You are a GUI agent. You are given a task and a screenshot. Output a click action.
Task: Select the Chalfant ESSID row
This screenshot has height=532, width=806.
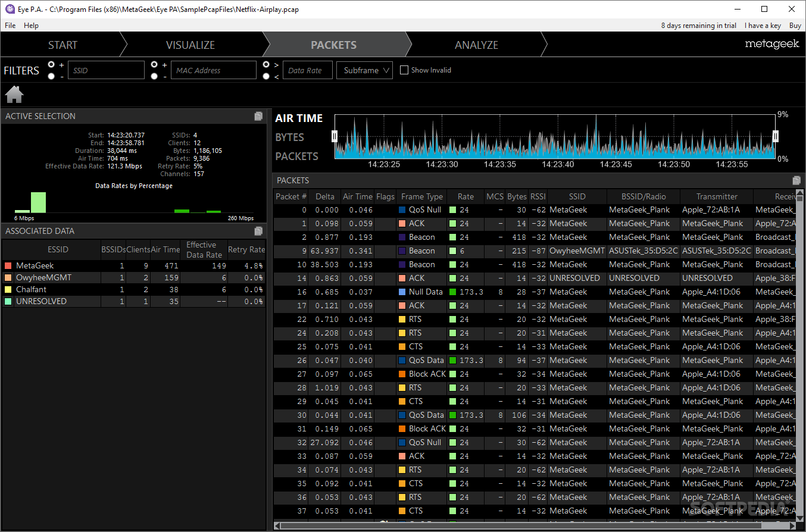pyautogui.click(x=134, y=290)
